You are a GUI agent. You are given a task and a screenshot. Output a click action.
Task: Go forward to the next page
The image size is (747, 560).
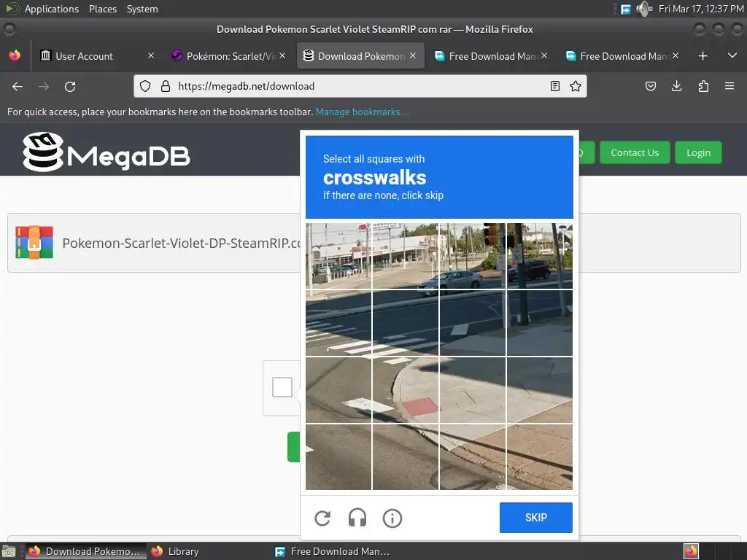[44, 86]
